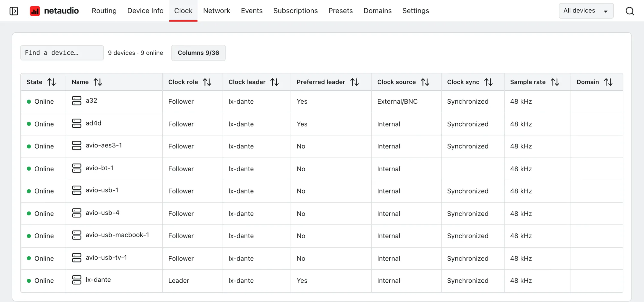Click the 9 devices · 9 online count

coord(136,53)
